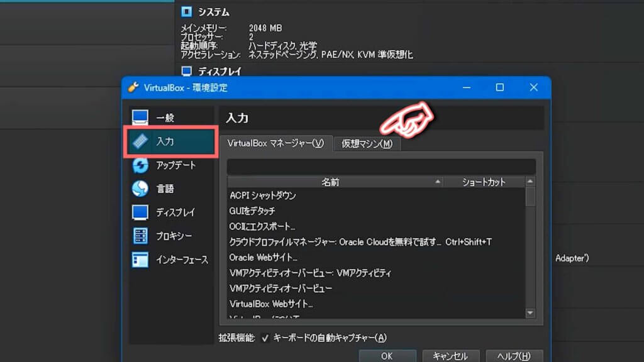This screenshot has height=362, width=644.
Task: Open the インターフェース settings page
Action: click(171, 260)
